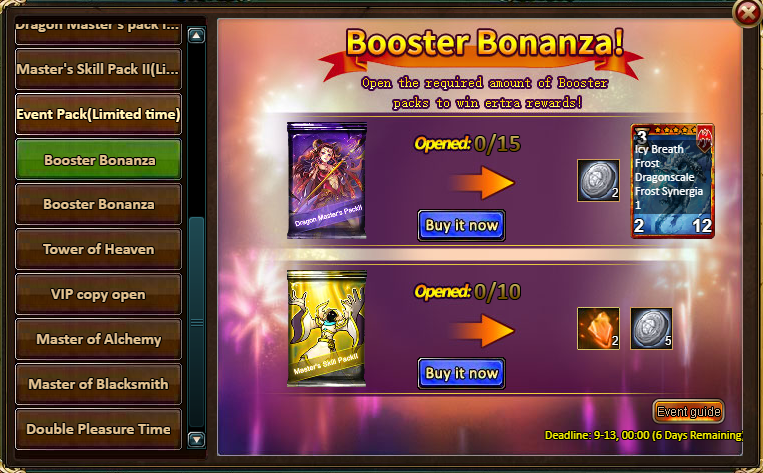Open the Event guide
The image size is (763, 473).
point(689,412)
